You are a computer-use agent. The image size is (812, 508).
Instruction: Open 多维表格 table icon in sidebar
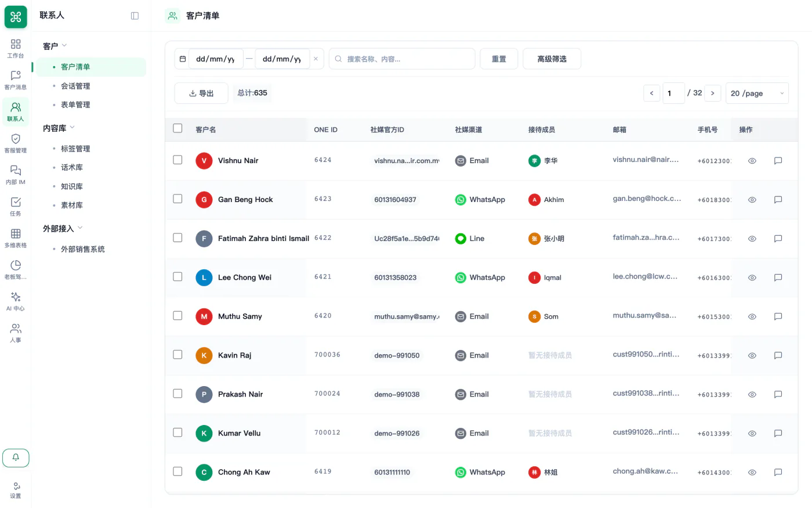(16, 238)
